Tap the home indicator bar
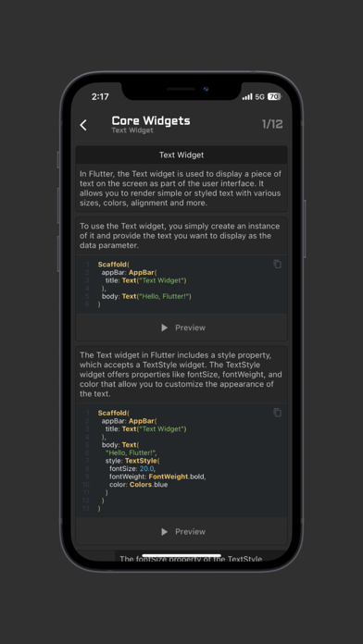 coord(181,555)
